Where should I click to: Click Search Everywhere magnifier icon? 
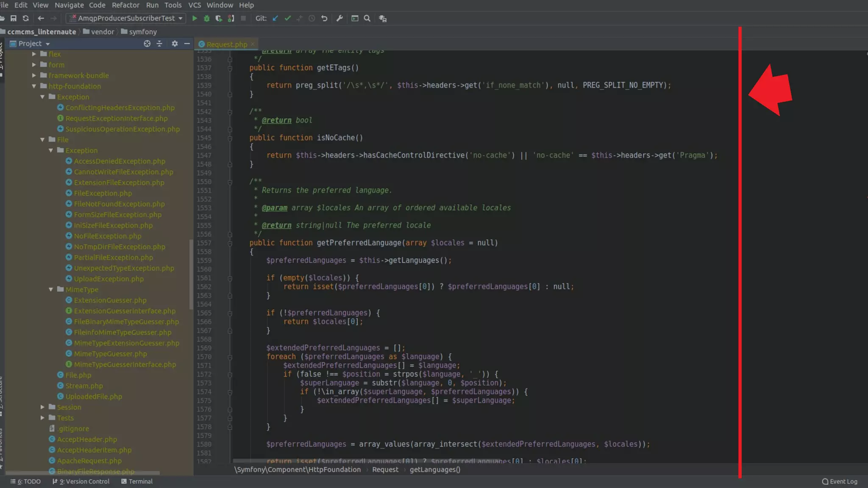(367, 18)
